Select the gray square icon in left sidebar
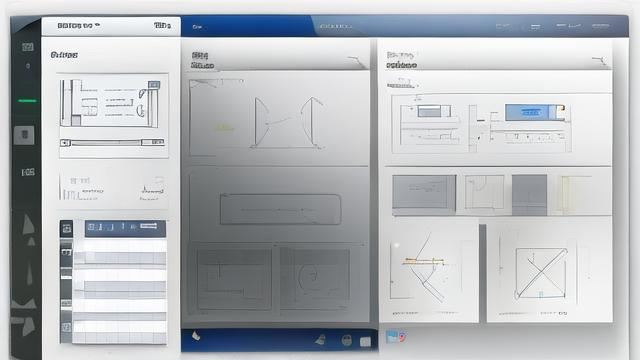640x360 pixels. [24, 135]
